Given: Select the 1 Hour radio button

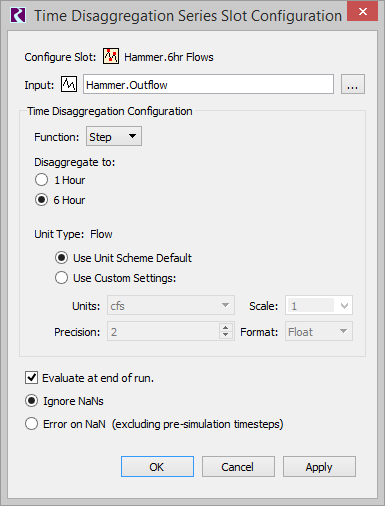Looking at the screenshot, I should tap(41, 180).
